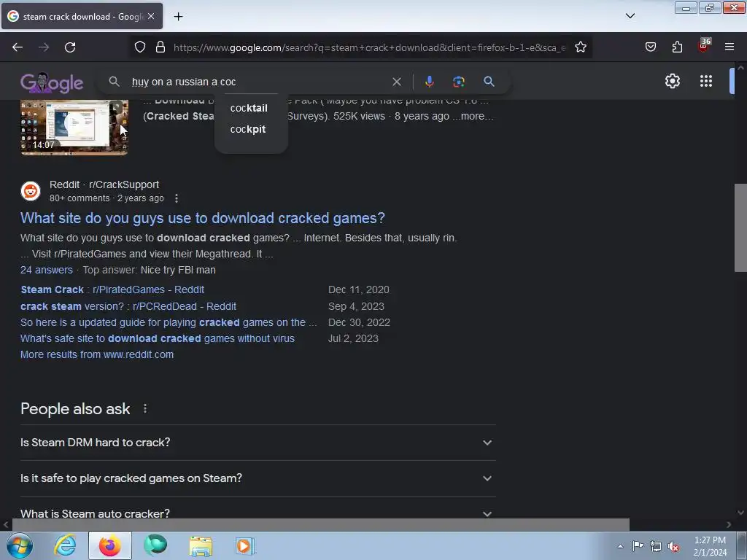
Task: Focus the Google search input field
Action: [258, 82]
